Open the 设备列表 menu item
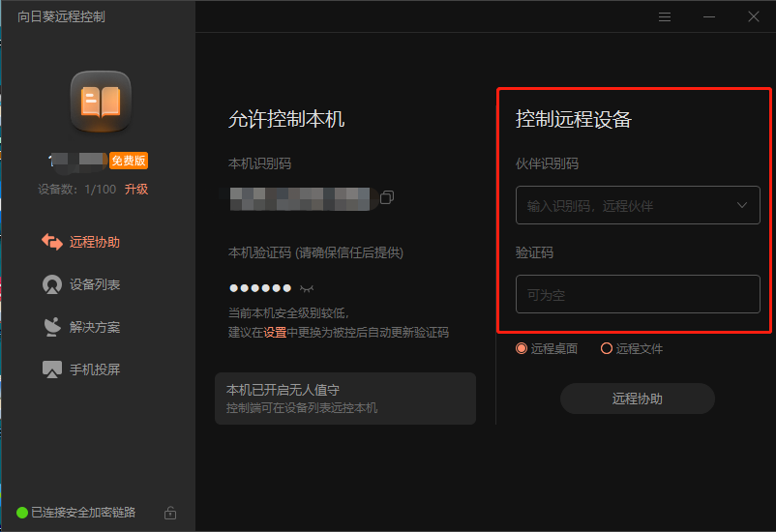 [95, 284]
